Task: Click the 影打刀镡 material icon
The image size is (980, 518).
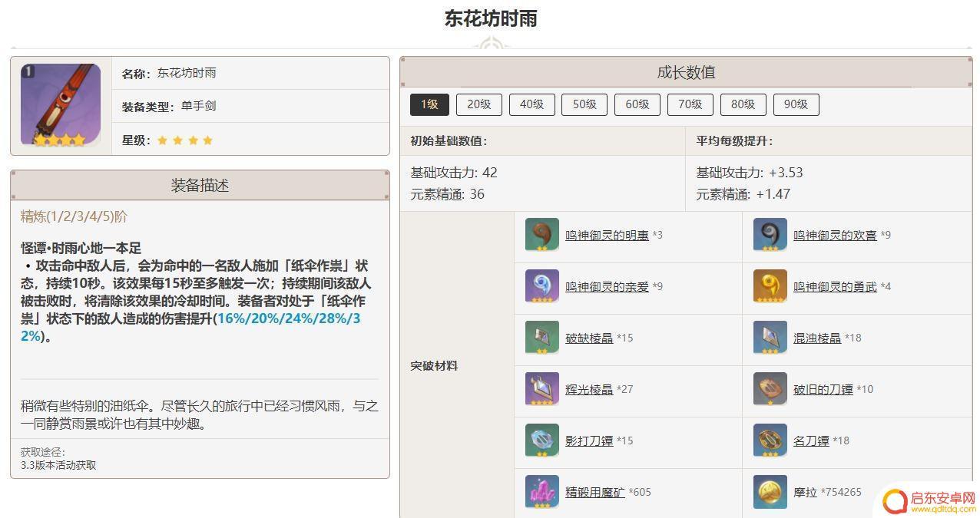Action: pyautogui.click(x=542, y=440)
